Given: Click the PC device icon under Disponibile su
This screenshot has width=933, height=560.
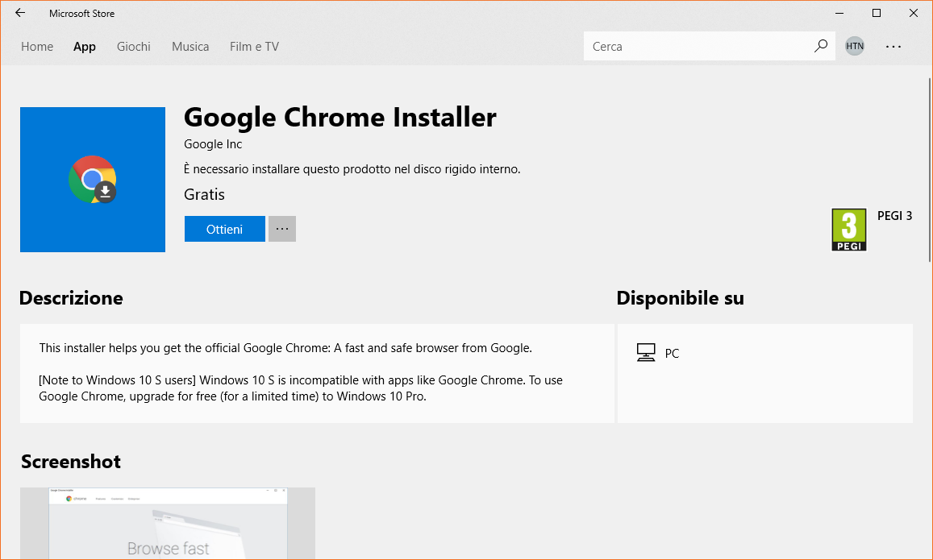Looking at the screenshot, I should (646, 352).
